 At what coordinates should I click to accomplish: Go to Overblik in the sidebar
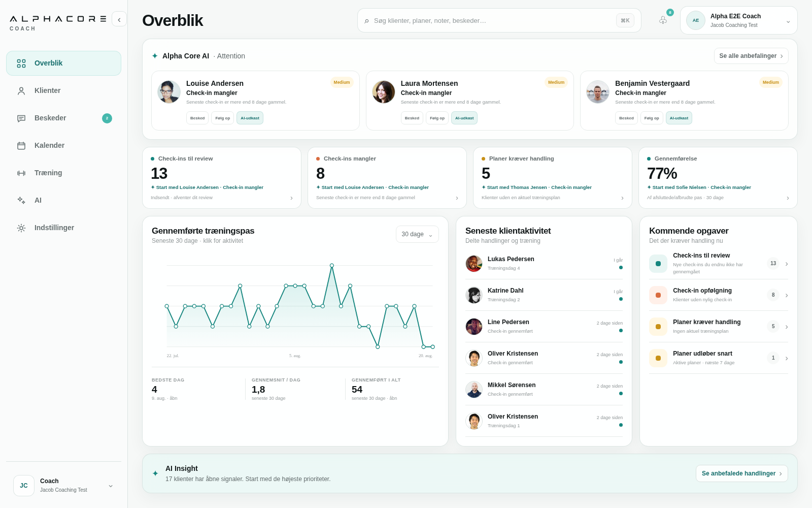(63, 63)
